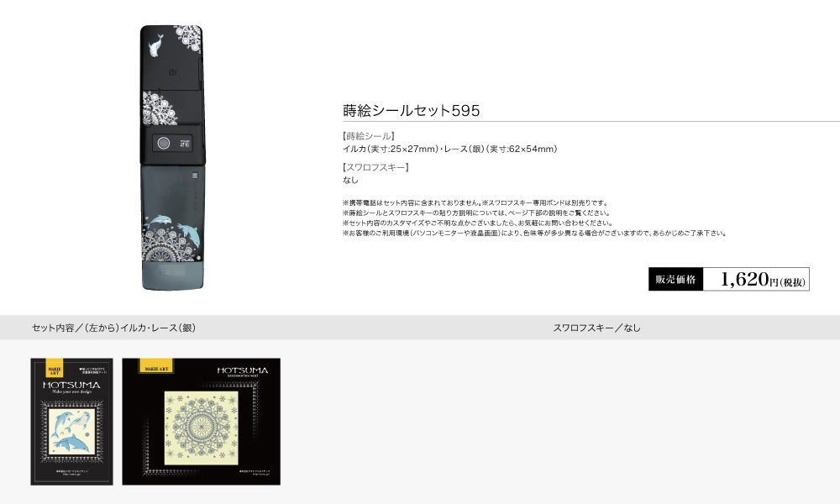The width and height of the screenshot is (840, 504).
Task: Click the silver lace sticker at phone top corner
Action: pos(188,38)
